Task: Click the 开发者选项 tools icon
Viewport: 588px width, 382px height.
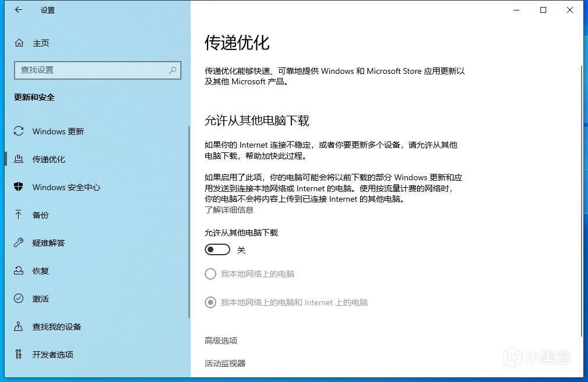Action: pyautogui.click(x=19, y=354)
